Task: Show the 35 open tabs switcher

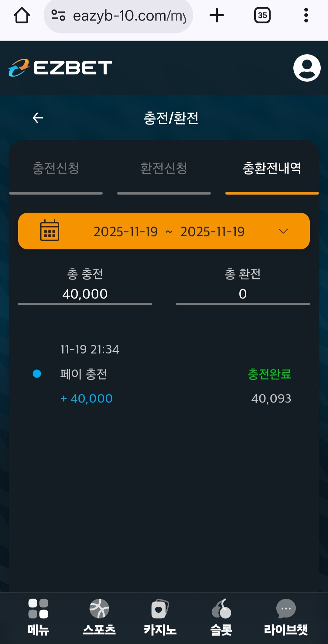Action: 262,15
